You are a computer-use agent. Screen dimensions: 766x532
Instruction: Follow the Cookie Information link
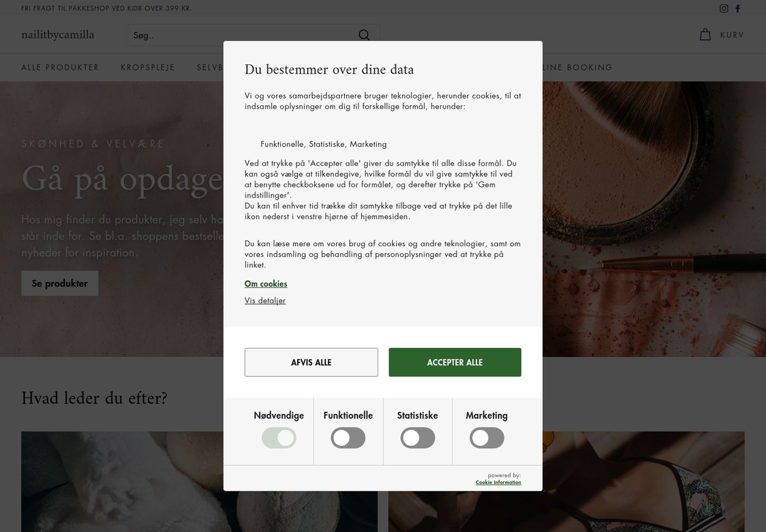point(498,483)
